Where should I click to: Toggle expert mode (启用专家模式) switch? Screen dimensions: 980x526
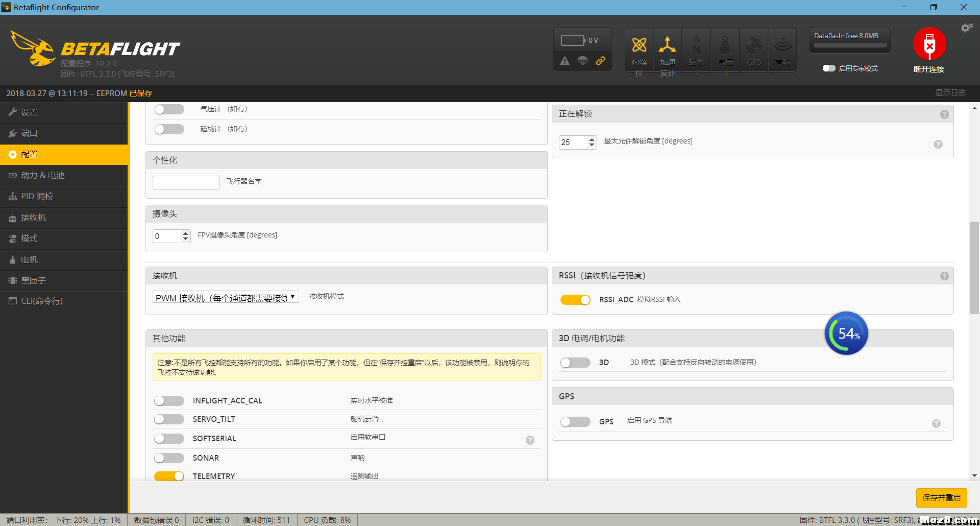(829, 68)
